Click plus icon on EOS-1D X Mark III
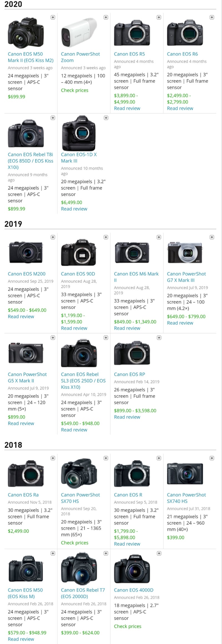The height and width of the screenshot is (644, 222). (106, 118)
